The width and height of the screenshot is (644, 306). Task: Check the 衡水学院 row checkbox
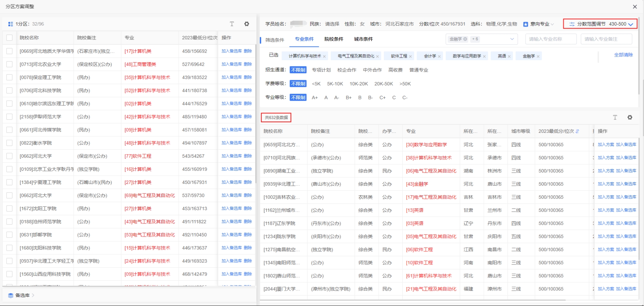pos(9,143)
